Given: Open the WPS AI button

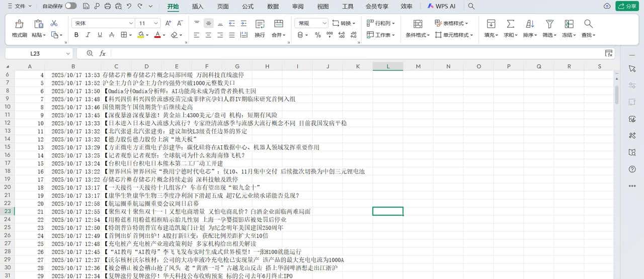Looking at the screenshot, I should (441, 6).
